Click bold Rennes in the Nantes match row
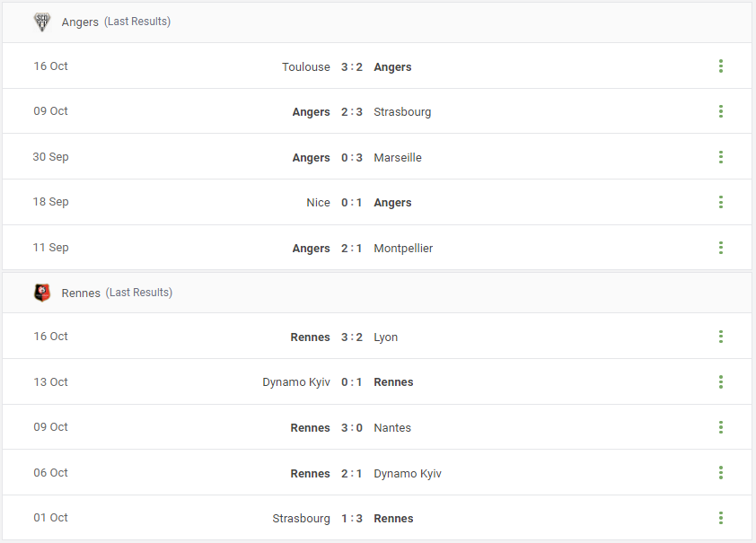Screen dimensions: 756x543 [310, 428]
